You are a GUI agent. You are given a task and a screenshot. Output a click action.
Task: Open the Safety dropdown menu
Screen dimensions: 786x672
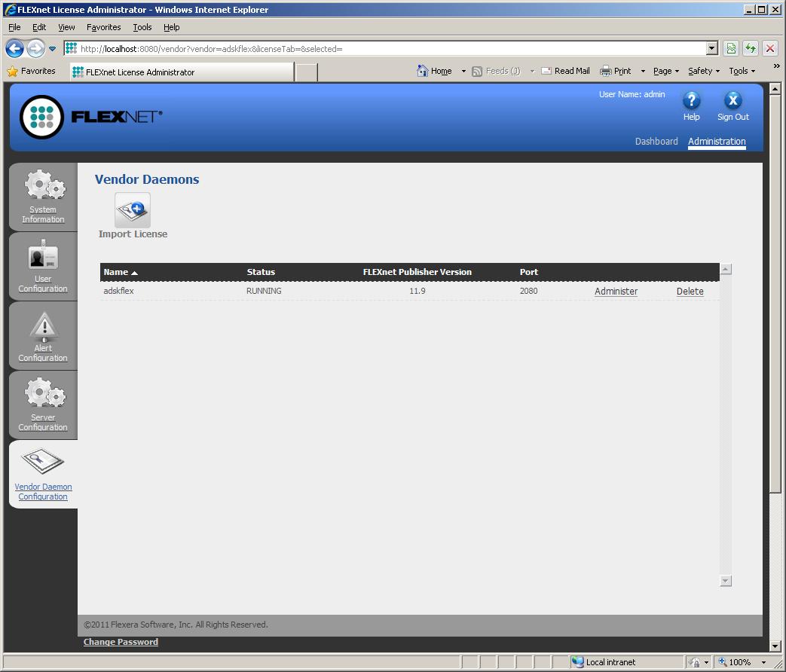tap(703, 71)
